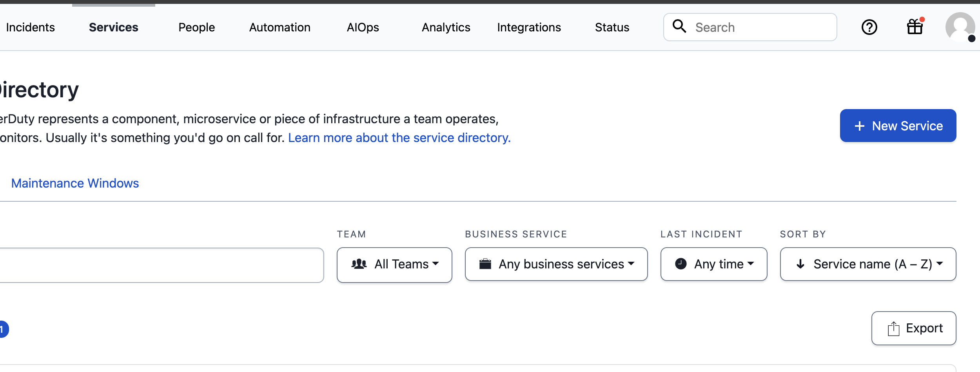Click the plus icon in New Service
Viewport: 980px width, 372px height.
pos(860,126)
